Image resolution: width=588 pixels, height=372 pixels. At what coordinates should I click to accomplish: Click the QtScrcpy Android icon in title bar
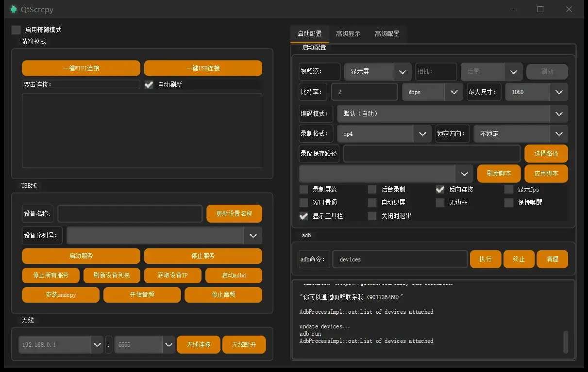click(x=13, y=9)
